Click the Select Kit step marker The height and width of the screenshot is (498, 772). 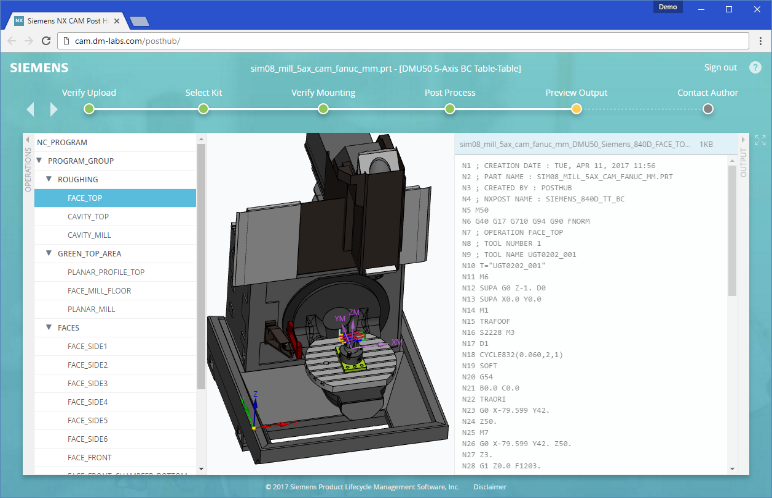[x=203, y=109]
